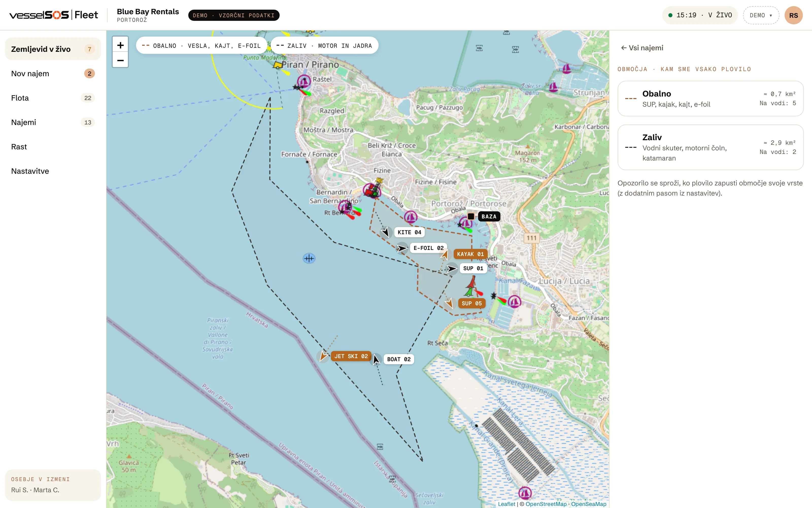812x508 pixels.
Task: Click the JET SKI 02 label
Action: pos(351,356)
